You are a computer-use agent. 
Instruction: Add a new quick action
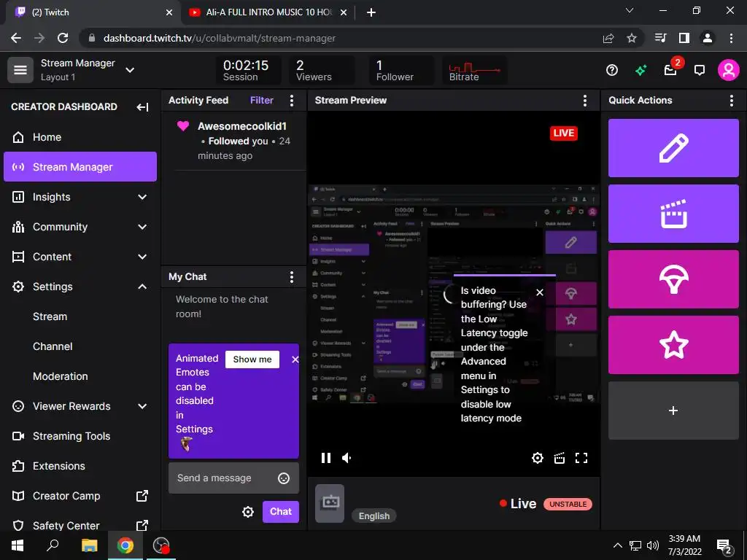pos(673,411)
